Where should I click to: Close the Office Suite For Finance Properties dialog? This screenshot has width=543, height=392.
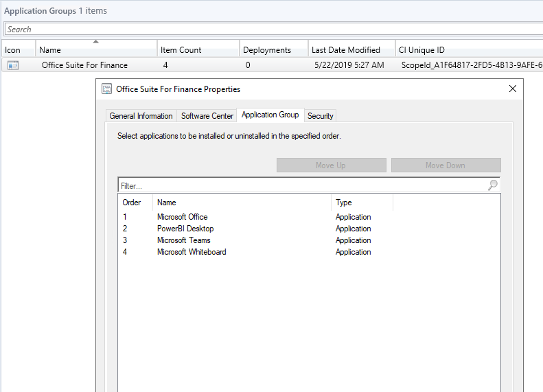pos(513,89)
